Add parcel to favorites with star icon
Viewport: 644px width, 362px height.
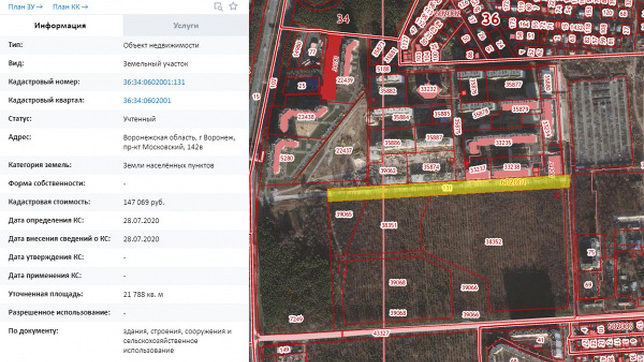pos(233,7)
